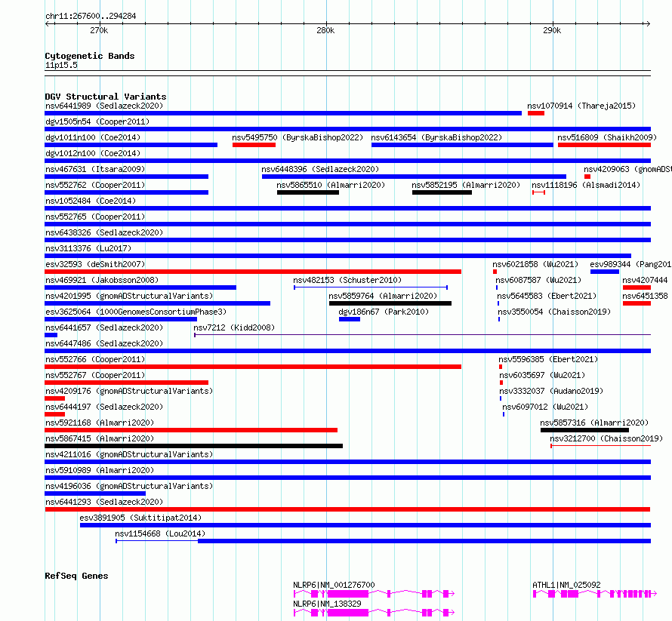Image resolution: width=672 pixels, height=621 pixels.
Task: Select the nsv552767 (Cooper2011) red bar
Action: click(x=126, y=383)
